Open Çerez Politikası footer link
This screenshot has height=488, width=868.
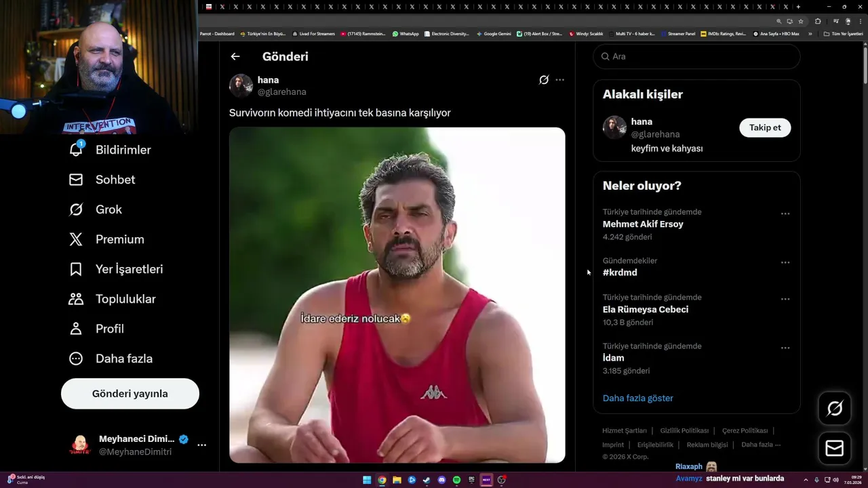point(745,431)
